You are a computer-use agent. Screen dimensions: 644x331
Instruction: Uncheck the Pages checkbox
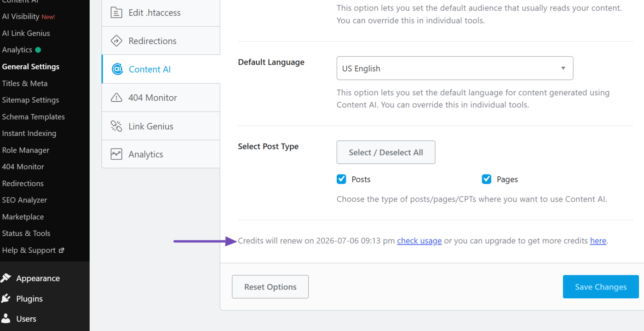click(x=487, y=179)
